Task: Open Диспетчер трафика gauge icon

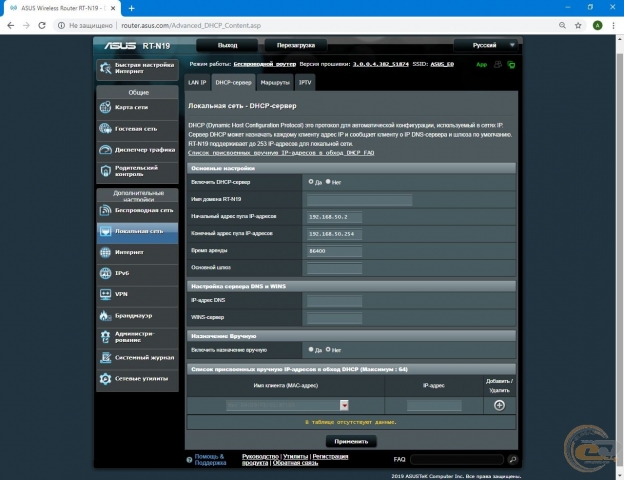Action: (105, 150)
